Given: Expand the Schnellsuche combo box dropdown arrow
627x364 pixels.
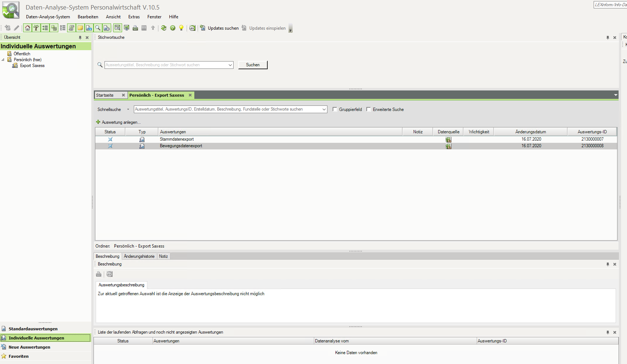Looking at the screenshot, I should pyautogui.click(x=324, y=109).
